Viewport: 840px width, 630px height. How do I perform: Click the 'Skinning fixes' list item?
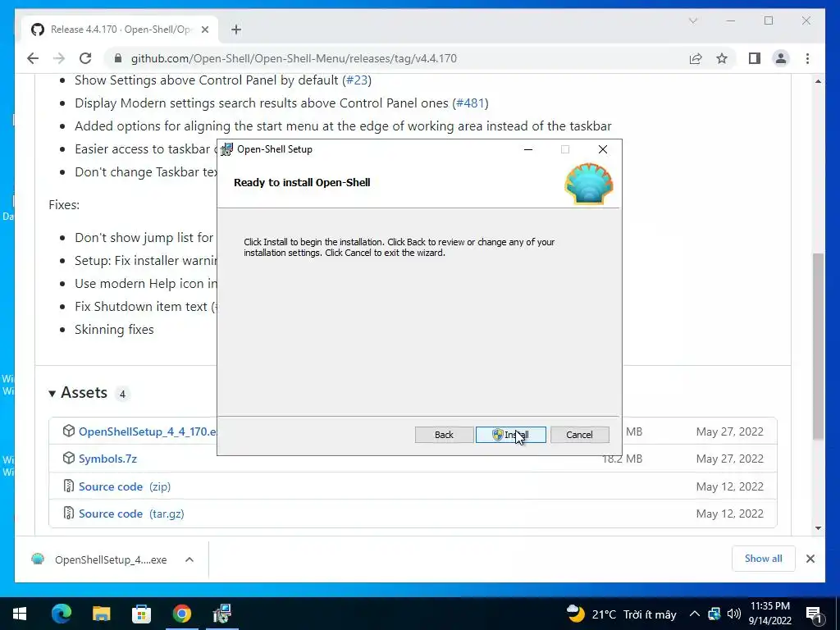click(x=114, y=330)
